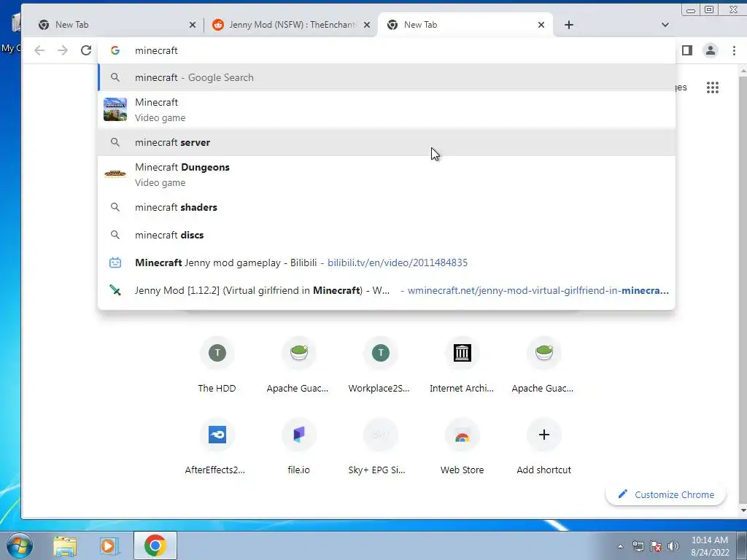The width and height of the screenshot is (747, 560).
Task: Choose Minecraft Dungeons suggestion
Action: [387, 174]
